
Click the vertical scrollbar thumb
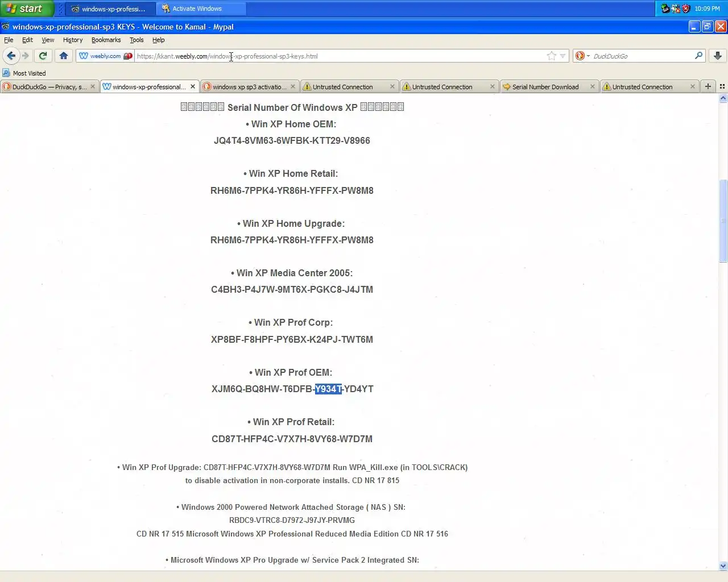pyautogui.click(x=723, y=221)
